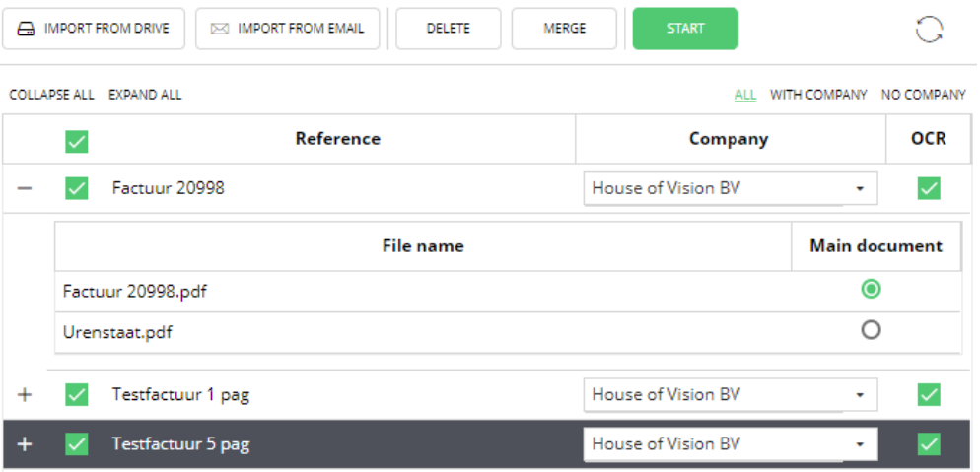
Task: Filter list by With Company
Action: click(x=818, y=95)
